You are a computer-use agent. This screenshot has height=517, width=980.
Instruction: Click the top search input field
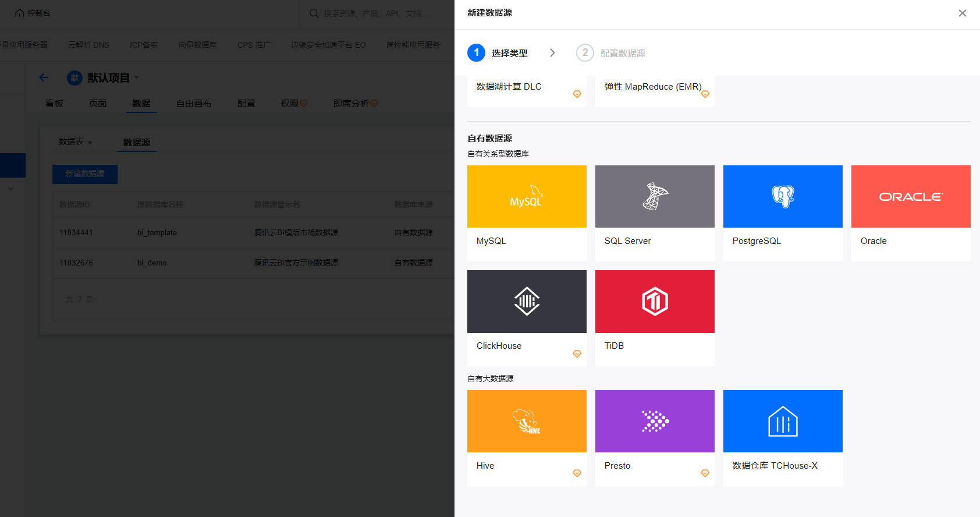pyautogui.click(x=377, y=13)
